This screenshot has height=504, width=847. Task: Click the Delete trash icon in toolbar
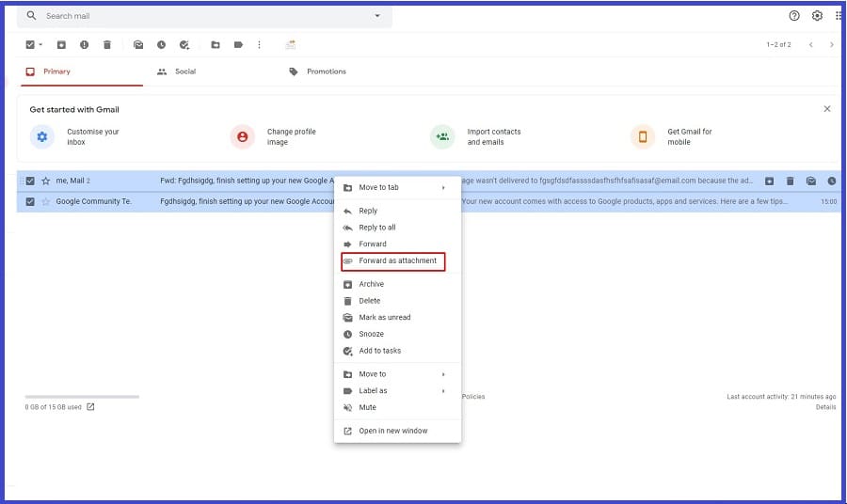[x=107, y=45]
